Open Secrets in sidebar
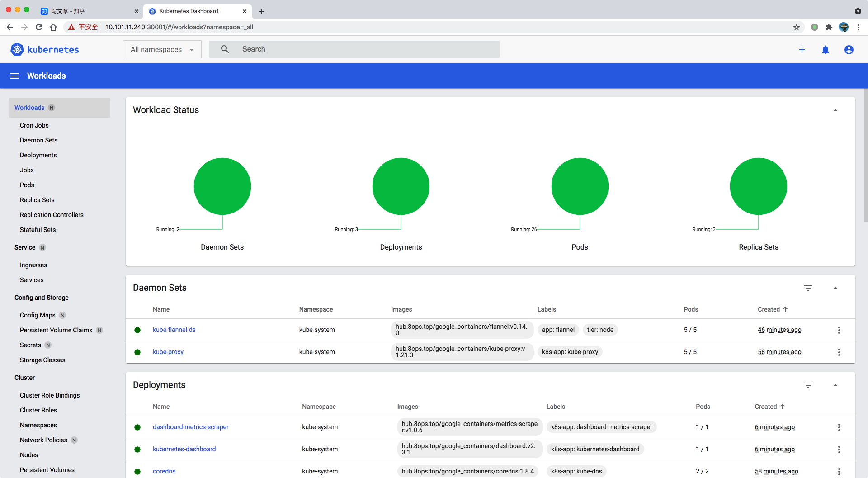 (x=30, y=345)
